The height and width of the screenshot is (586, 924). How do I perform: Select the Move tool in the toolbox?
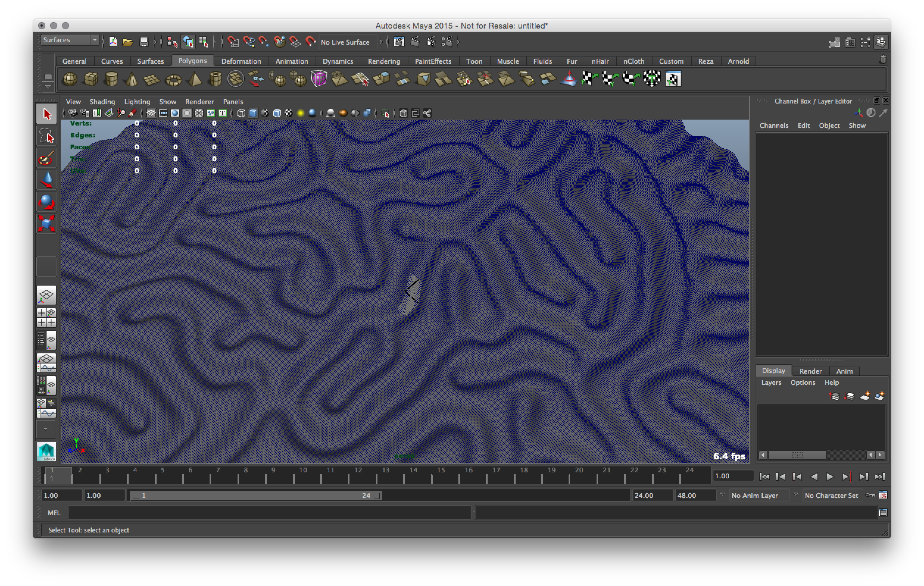[46, 179]
